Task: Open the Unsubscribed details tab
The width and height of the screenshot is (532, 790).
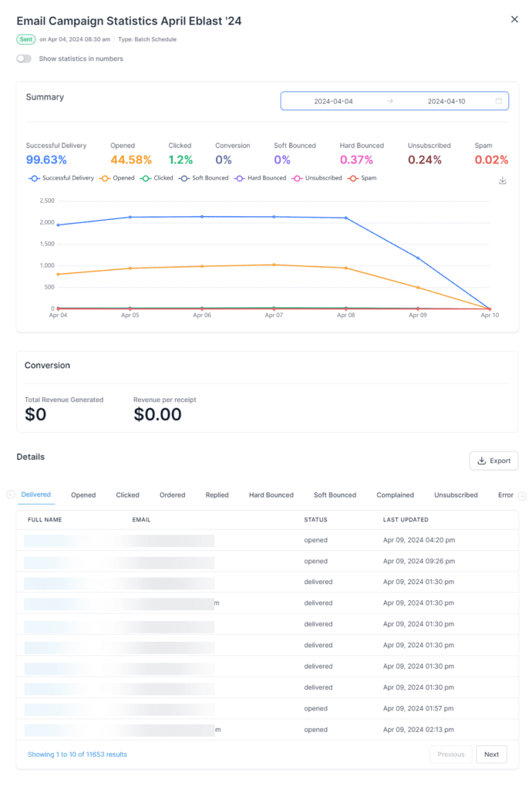Action: (456, 495)
